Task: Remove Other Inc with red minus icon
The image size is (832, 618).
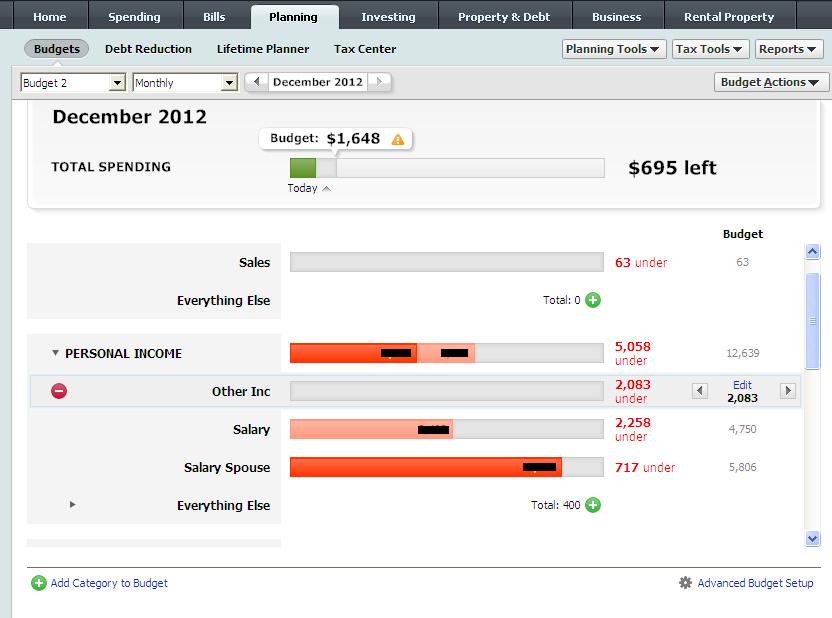Action: coord(59,391)
